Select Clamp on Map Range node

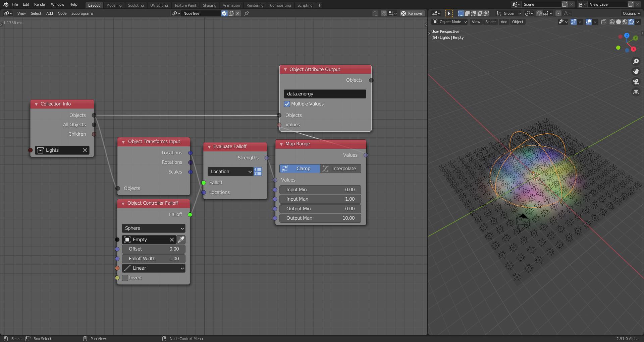point(300,168)
